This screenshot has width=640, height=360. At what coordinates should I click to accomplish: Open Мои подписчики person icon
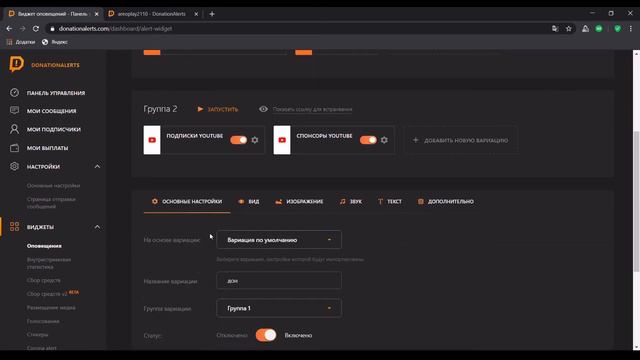coord(14,129)
